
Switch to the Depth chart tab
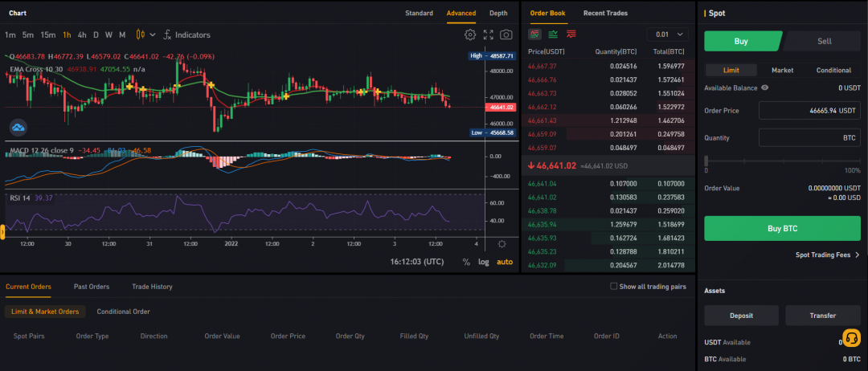(x=498, y=13)
